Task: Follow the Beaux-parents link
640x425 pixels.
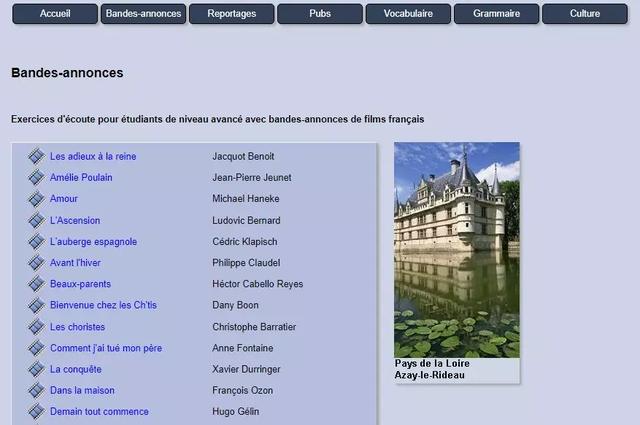Action: (x=80, y=284)
